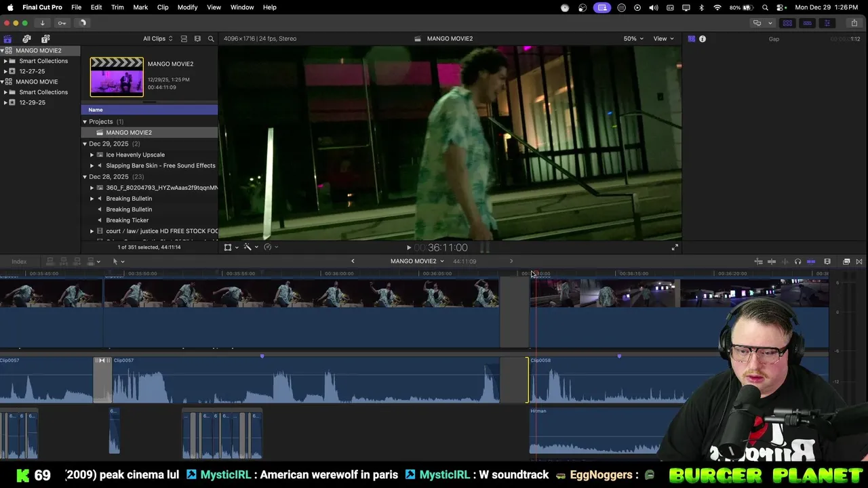
Task: Select the video inspector tab icon
Action: point(691,39)
